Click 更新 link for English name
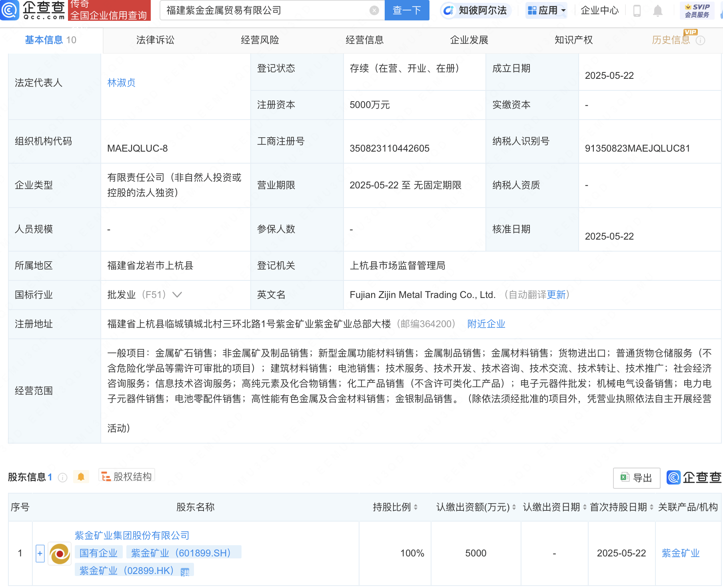The height and width of the screenshot is (588, 723). (x=556, y=295)
